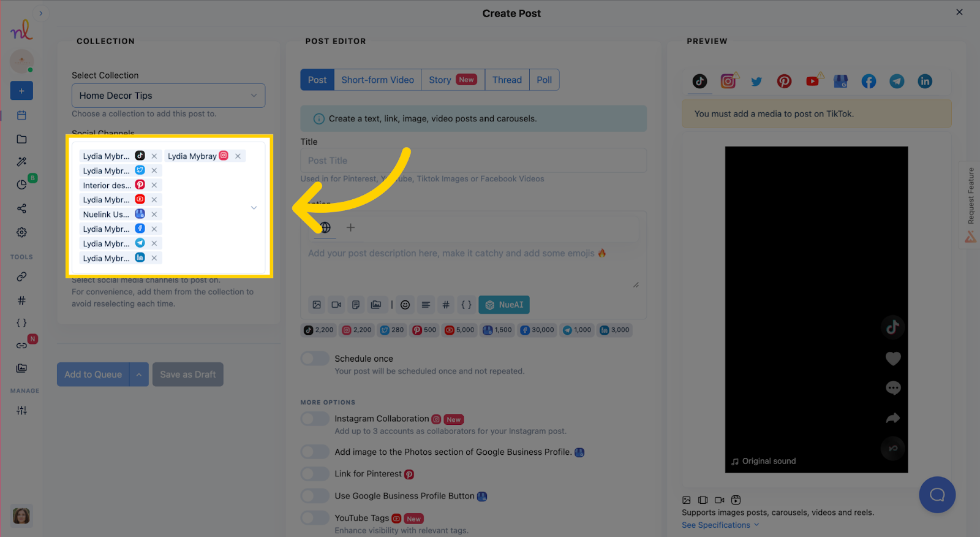
Task: Click the blue plus create button in sidebar
Action: [21, 91]
